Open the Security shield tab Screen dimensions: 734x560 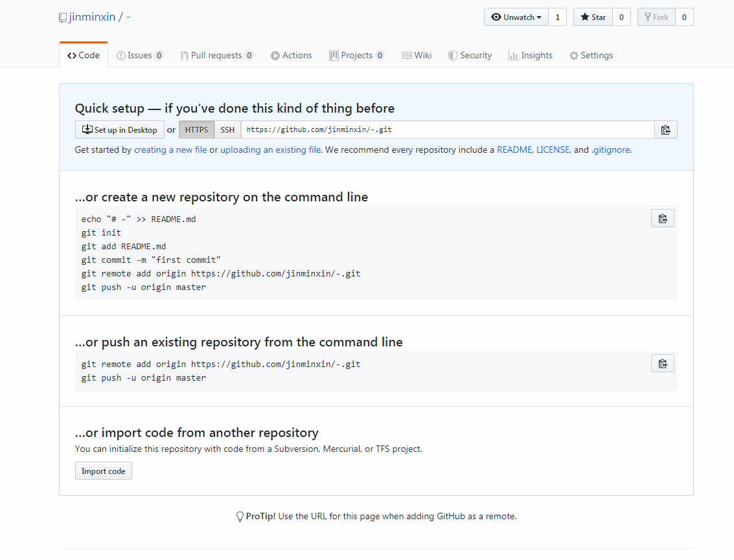pyautogui.click(x=470, y=56)
